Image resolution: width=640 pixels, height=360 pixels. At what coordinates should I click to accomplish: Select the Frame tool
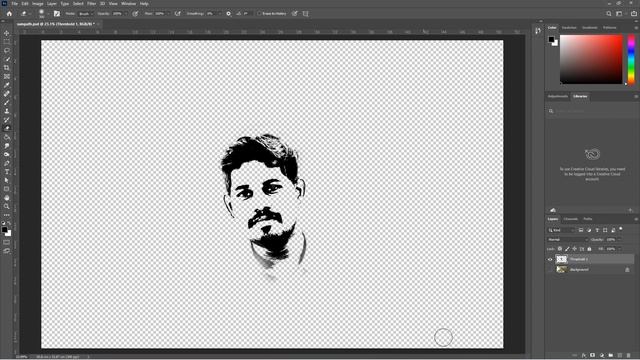point(7,76)
